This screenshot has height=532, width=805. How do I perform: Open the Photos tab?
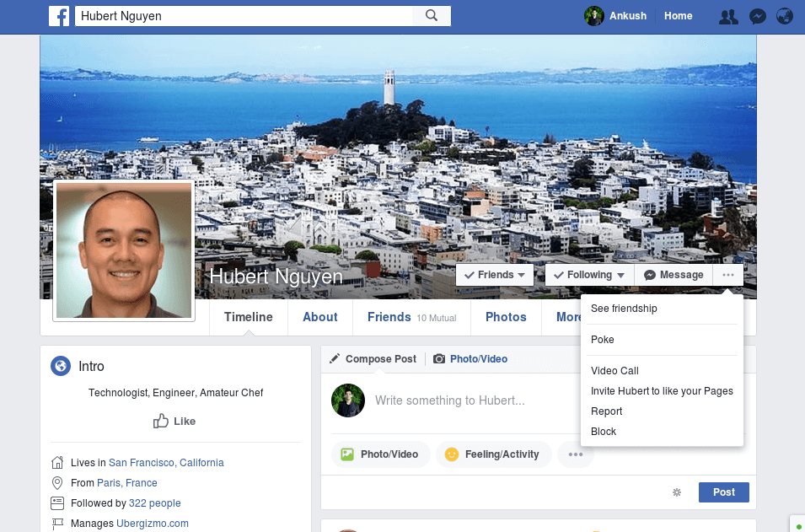click(x=507, y=317)
